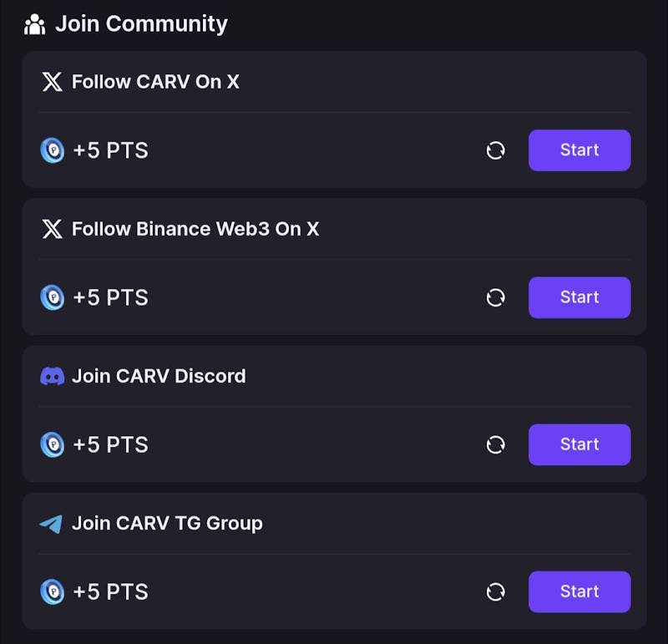The width and height of the screenshot is (668, 644).
Task: Start the Join CARV TG Group task
Action: pyautogui.click(x=579, y=592)
